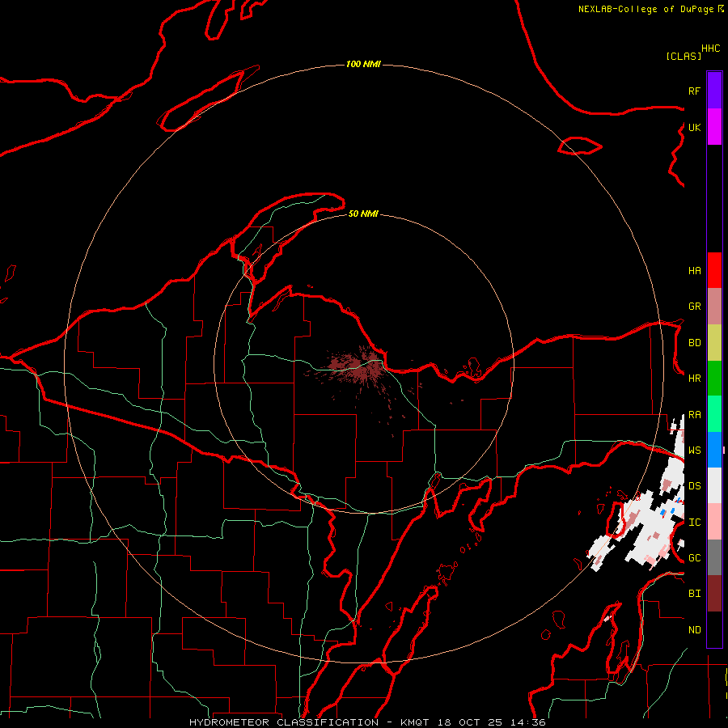Click the GC gray legend swatch
The width and height of the screenshot is (728, 728).
click(714, 557)
